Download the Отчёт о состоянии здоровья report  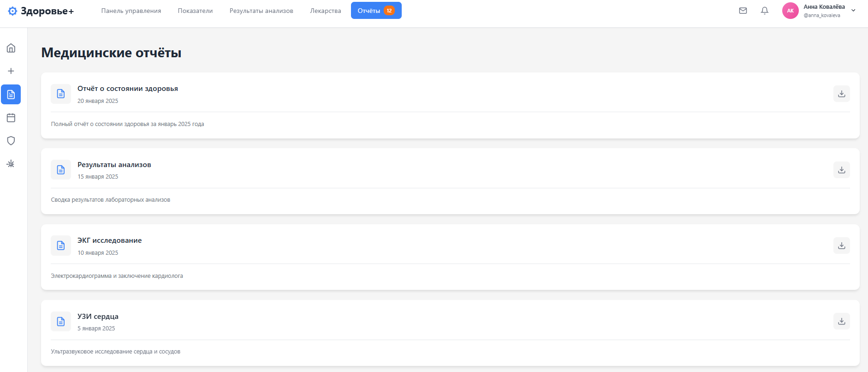coord(842,94)
